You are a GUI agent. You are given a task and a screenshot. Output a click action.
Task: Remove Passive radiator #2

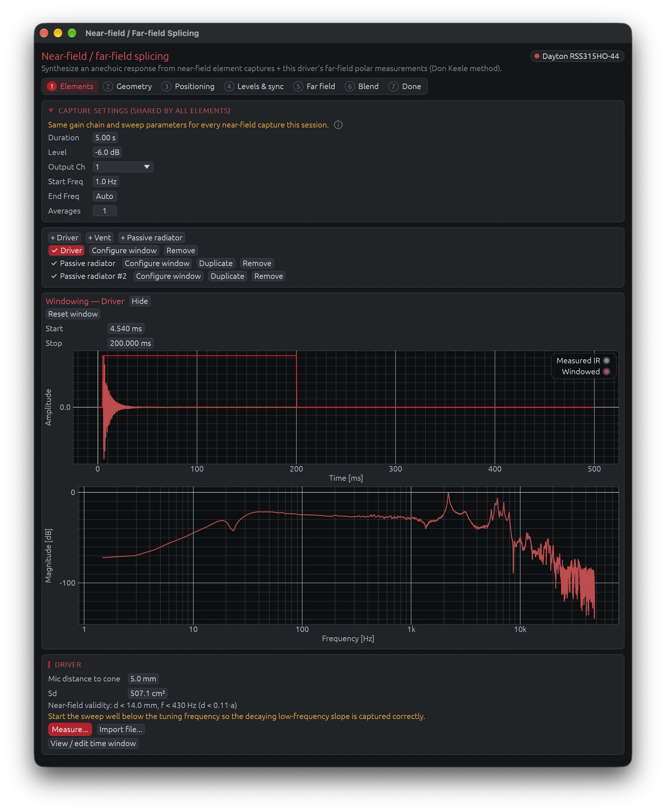point(268,276)
